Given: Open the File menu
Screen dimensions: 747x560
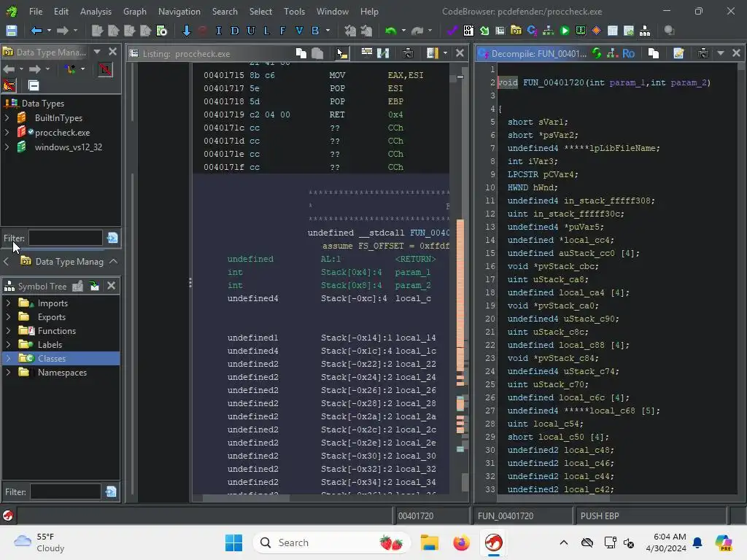Looking at the screenshot, I should (x=36, y=12).
